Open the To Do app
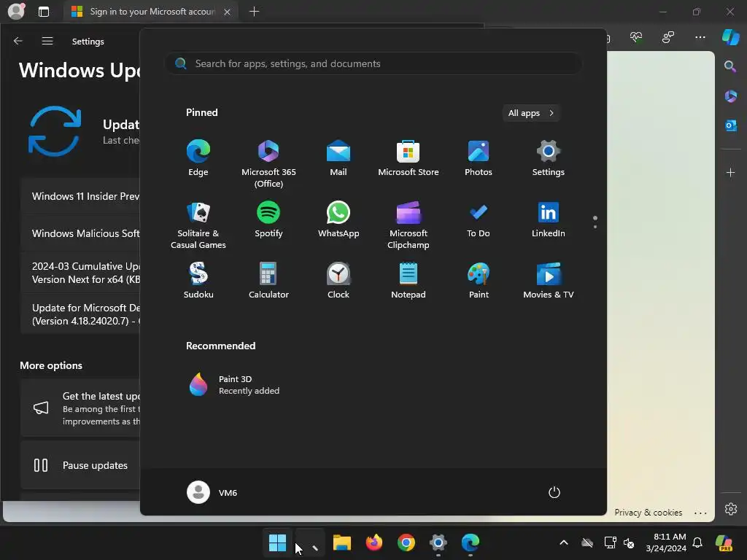Screen dimensions: 747x560 pyautogui.click(x=479, y=219)
